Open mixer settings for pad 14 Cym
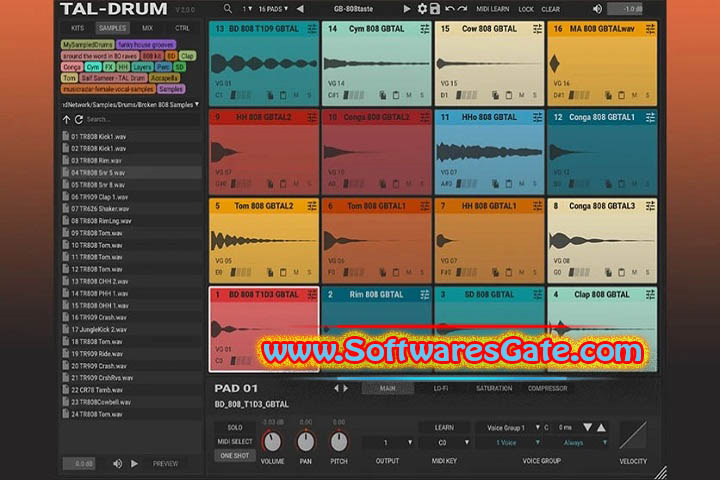Screen dimensions: 720x480 425,29
